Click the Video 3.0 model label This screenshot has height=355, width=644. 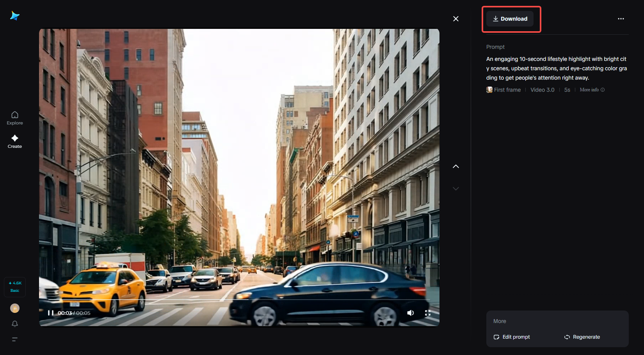click(543, 90)
